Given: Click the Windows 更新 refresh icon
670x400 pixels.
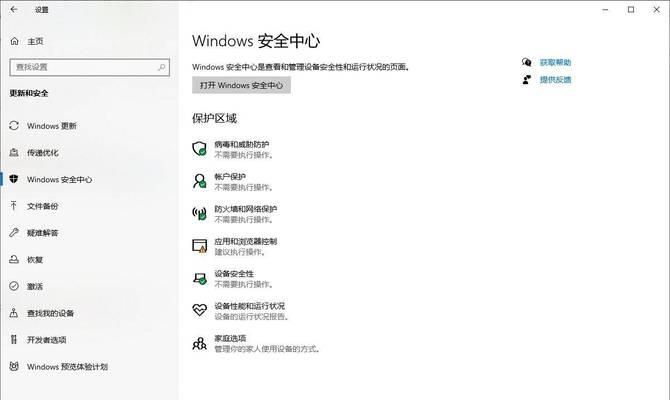Looking at the screenshot, I should pyautogui.click(x=14, y=126).
